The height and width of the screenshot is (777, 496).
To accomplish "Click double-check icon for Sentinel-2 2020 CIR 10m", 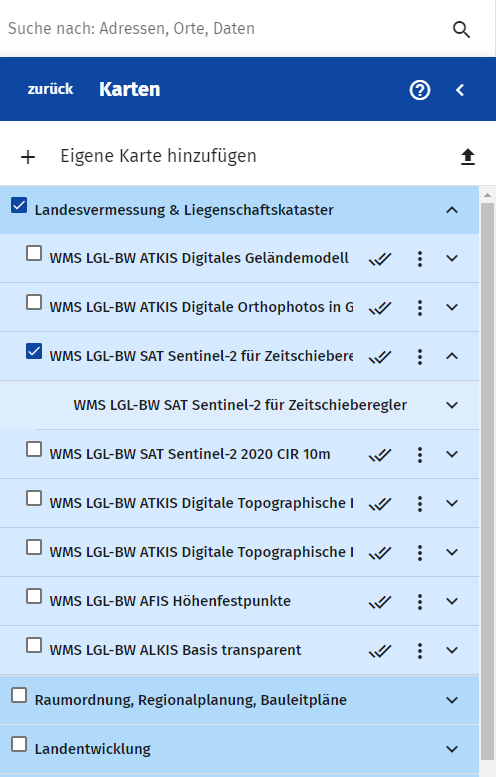I will (380, 455).
